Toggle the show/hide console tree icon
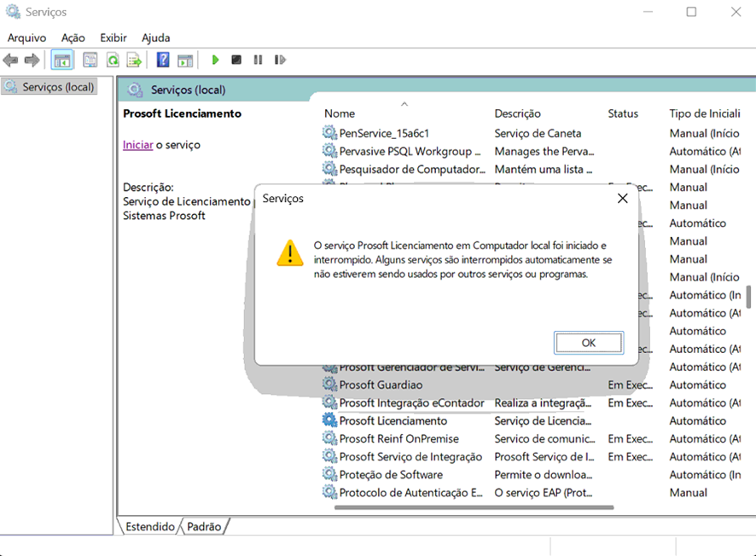The image size is (756, 556). click(x=61, y=61)
